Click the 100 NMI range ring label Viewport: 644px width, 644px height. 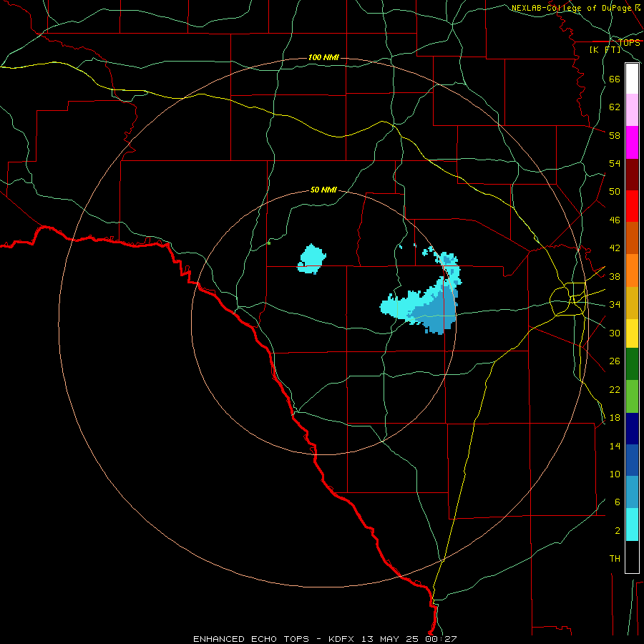[x=323, y=57]
